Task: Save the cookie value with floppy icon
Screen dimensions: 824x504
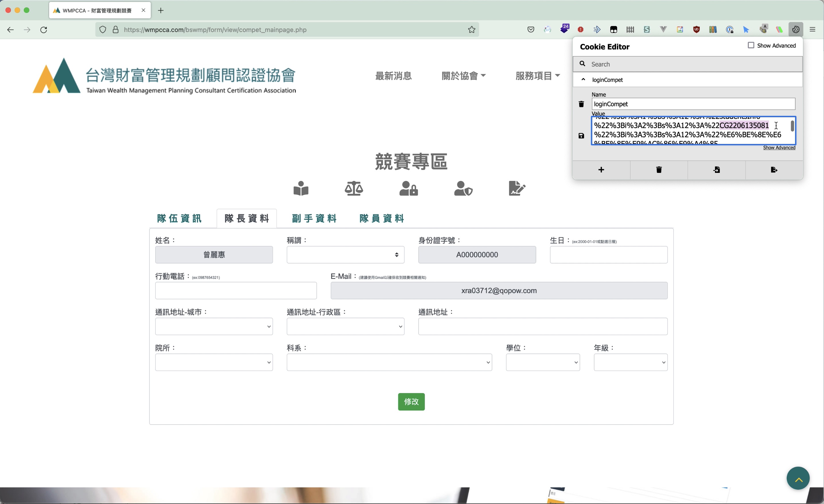Action: 581,136
